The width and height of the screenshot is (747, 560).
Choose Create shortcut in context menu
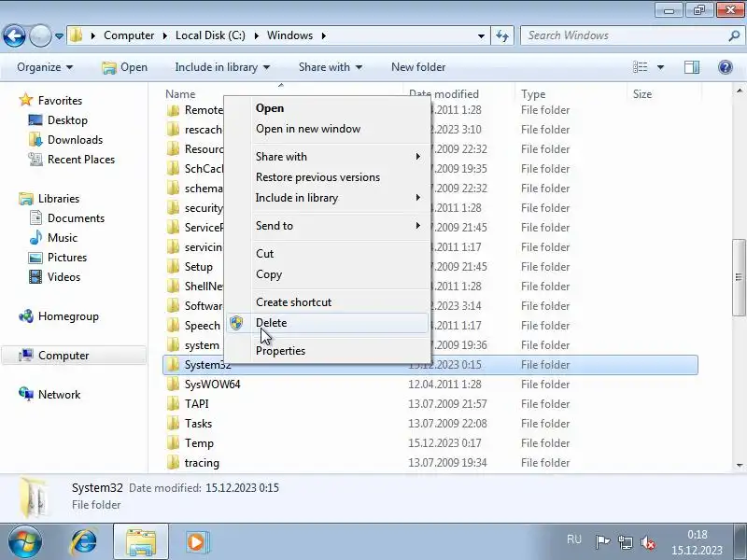click(x=328, y=302)
